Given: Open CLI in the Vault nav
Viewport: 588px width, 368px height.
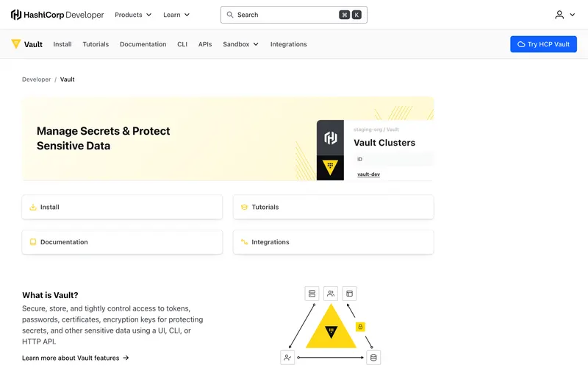Looking at the screenshot, I should (x=182, y=44).
